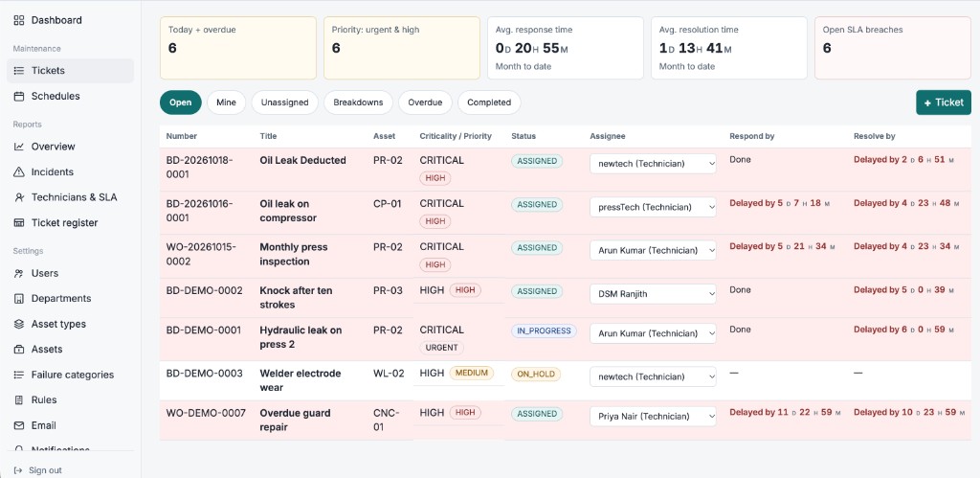Filter tickets by Breakdowns
The image size is (980, 478).
tap(358, 102)
